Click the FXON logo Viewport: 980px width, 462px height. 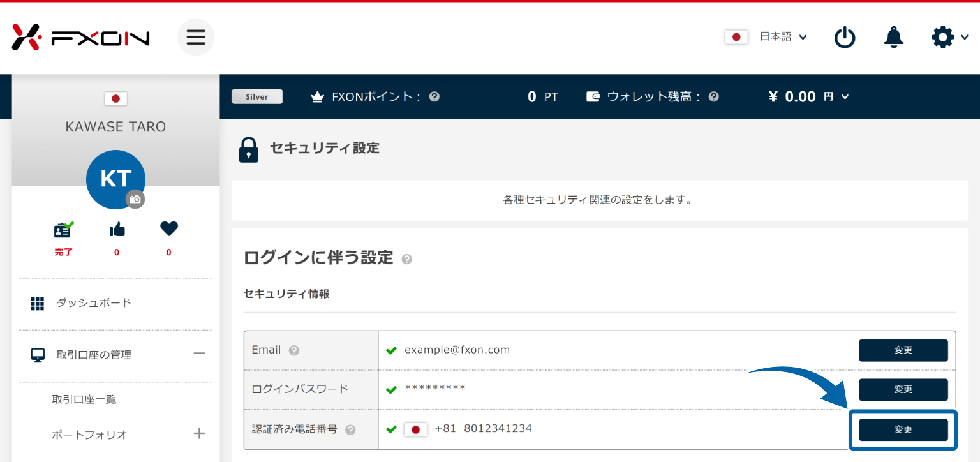(80, 37)
